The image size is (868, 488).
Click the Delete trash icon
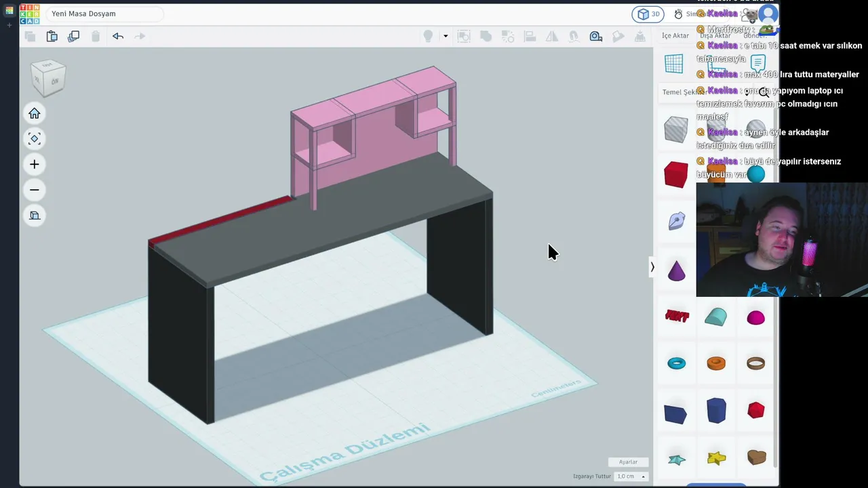pyautogui.click(x=96, y=36)
